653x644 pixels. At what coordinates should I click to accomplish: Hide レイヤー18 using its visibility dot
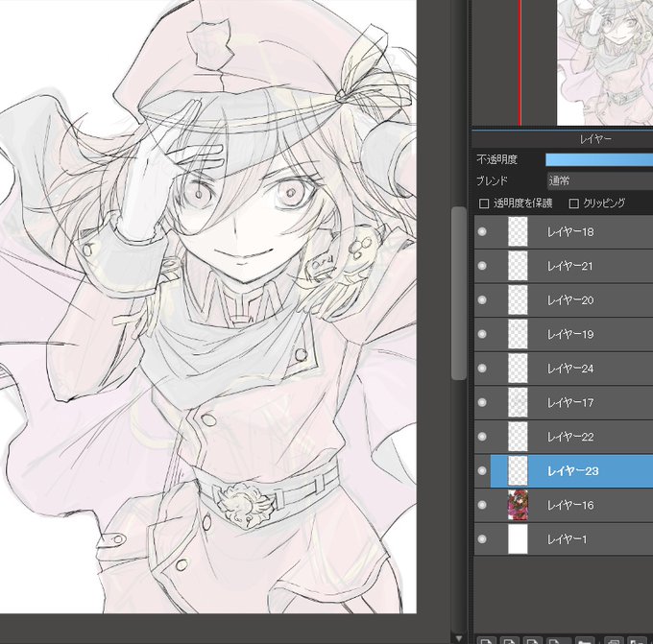tap(482, 232)
